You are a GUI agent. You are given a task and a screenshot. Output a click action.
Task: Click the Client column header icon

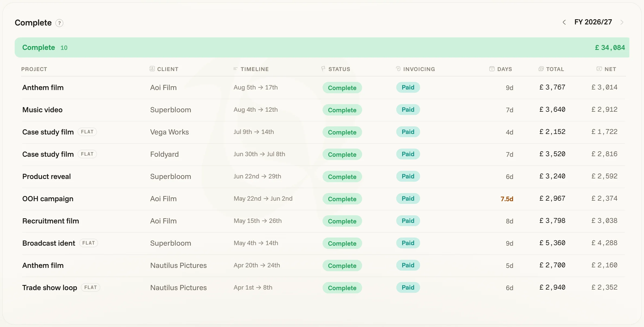(152, 69)
